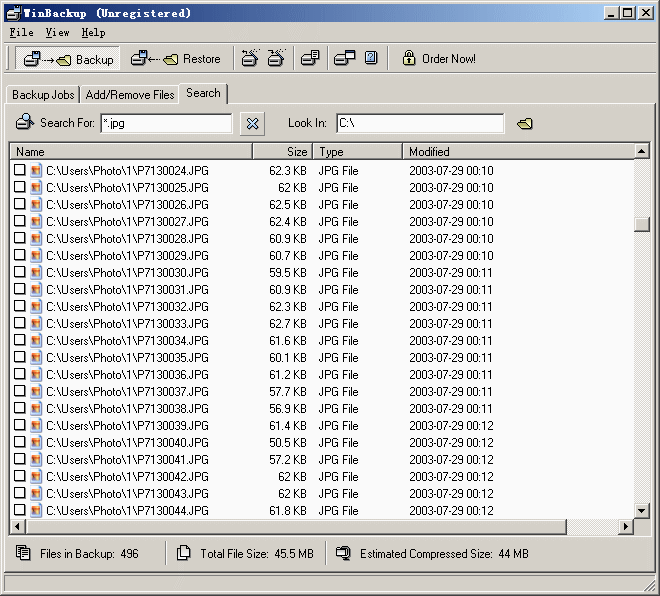Click the JPG file icon for P7130031.JPG
The height and width of the screenshot is (596, 660).
(36, 289)
